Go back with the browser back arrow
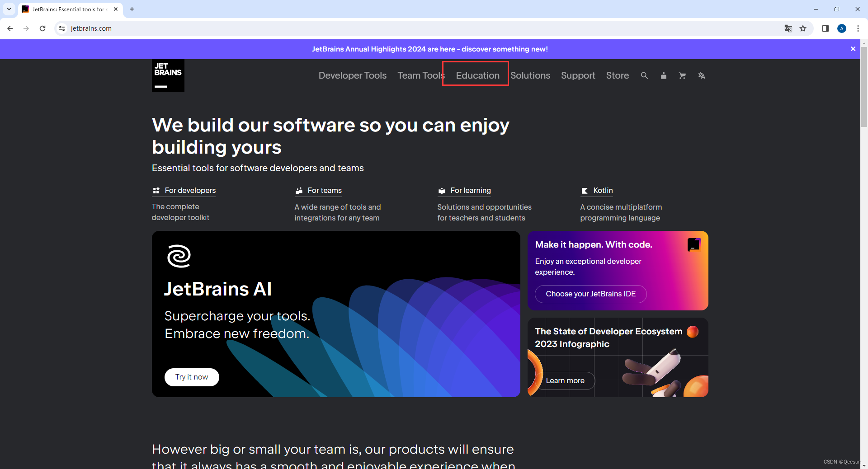Viewport: 868px width, 469px height. [x=10, y=28]
